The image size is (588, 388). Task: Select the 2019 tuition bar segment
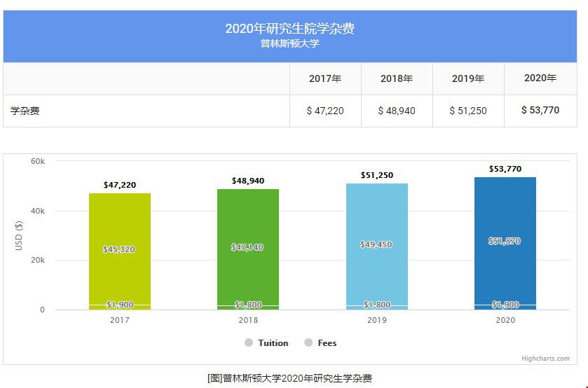pos(376,244)
